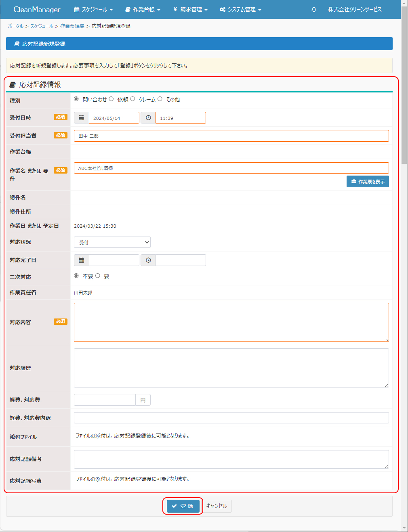
Task: Expand the 対応状況 dropdown
Action: (x=112, y=242)
